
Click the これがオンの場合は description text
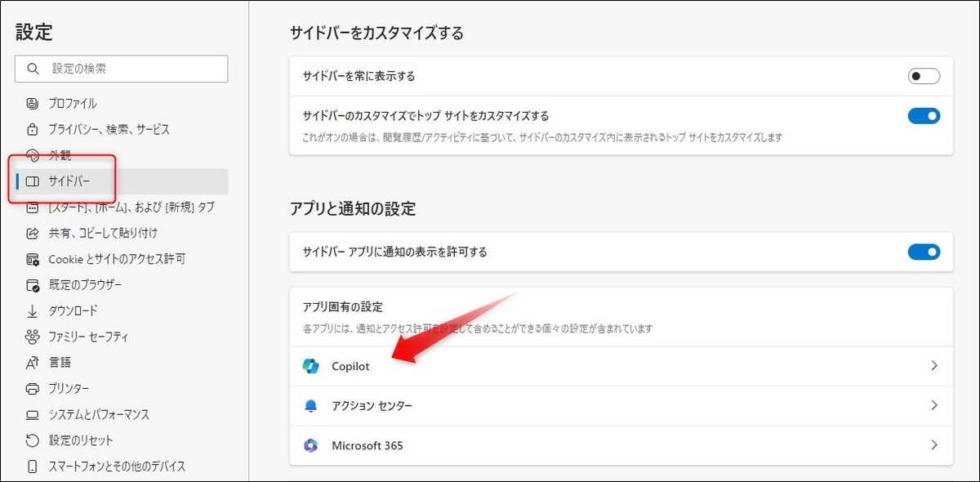click(x=542, y=137)
